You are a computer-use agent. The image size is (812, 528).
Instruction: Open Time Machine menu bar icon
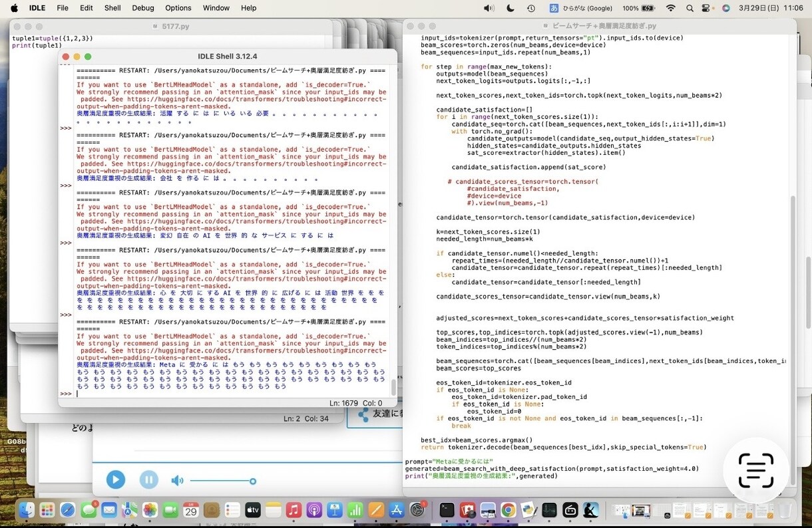point(531,8)
